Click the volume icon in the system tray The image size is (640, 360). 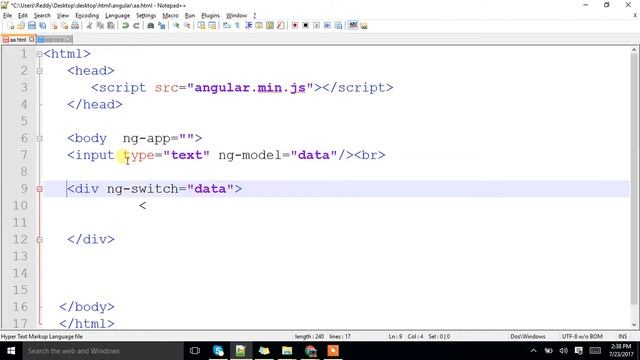coord(564,351)
